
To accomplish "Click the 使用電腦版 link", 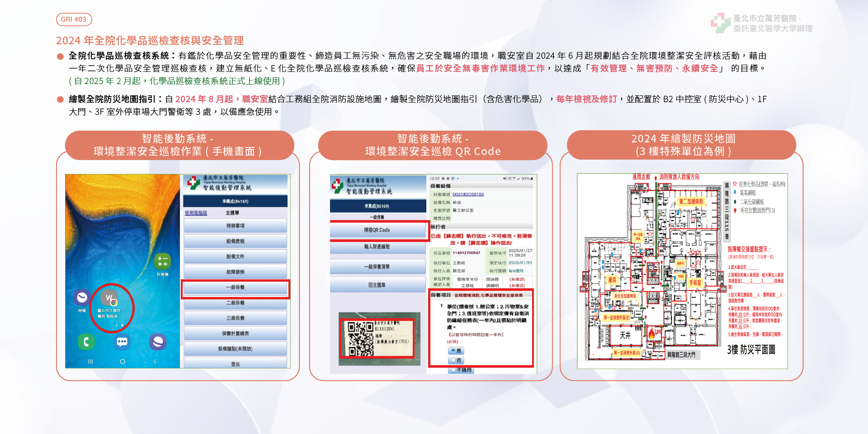I will point(196,213).
